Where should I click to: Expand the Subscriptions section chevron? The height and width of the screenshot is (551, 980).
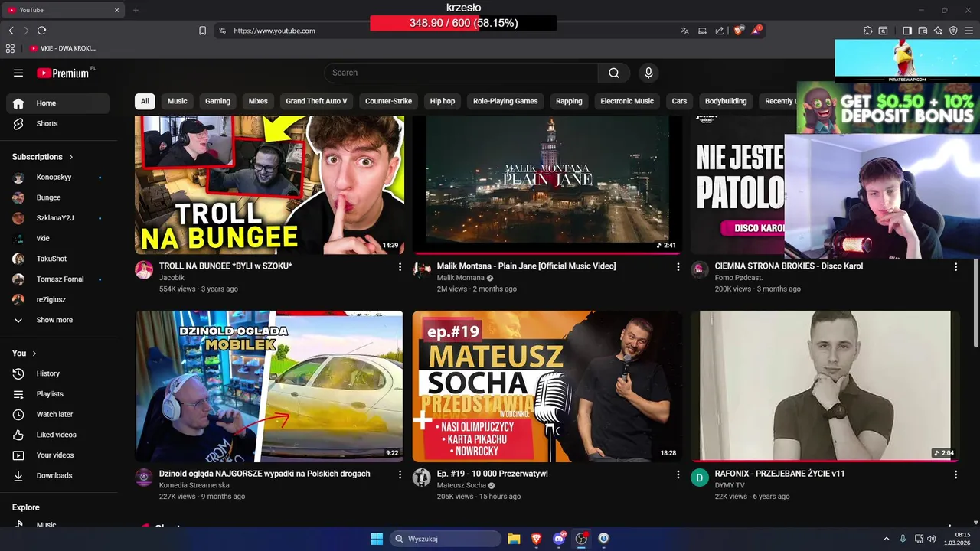coord(71,157)
